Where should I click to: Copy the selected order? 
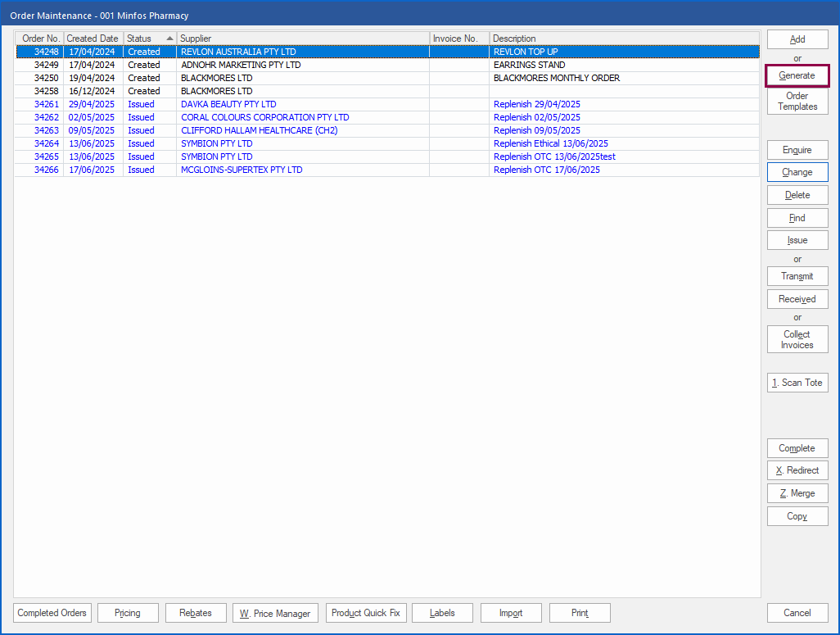click(x=797, y=516)
